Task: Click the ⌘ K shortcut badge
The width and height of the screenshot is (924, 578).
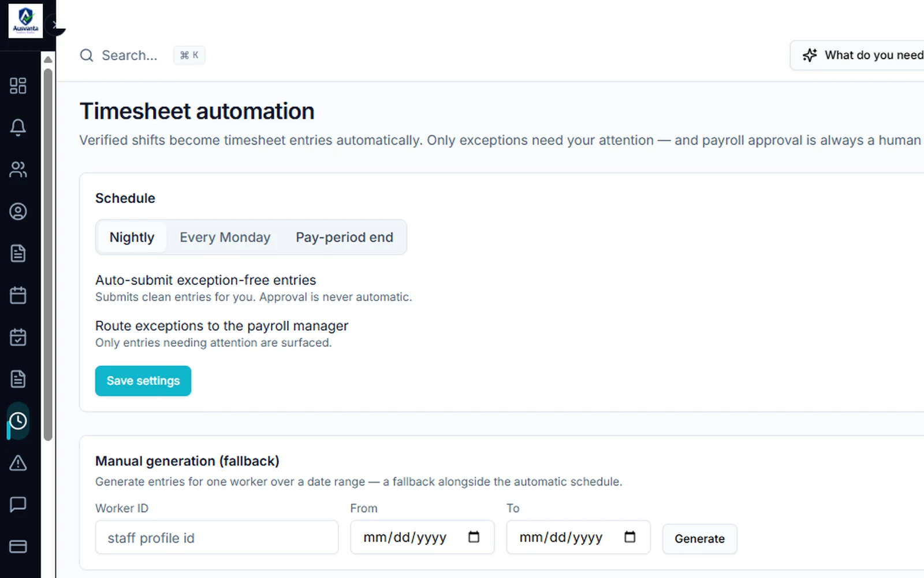Action: [189, 55]
